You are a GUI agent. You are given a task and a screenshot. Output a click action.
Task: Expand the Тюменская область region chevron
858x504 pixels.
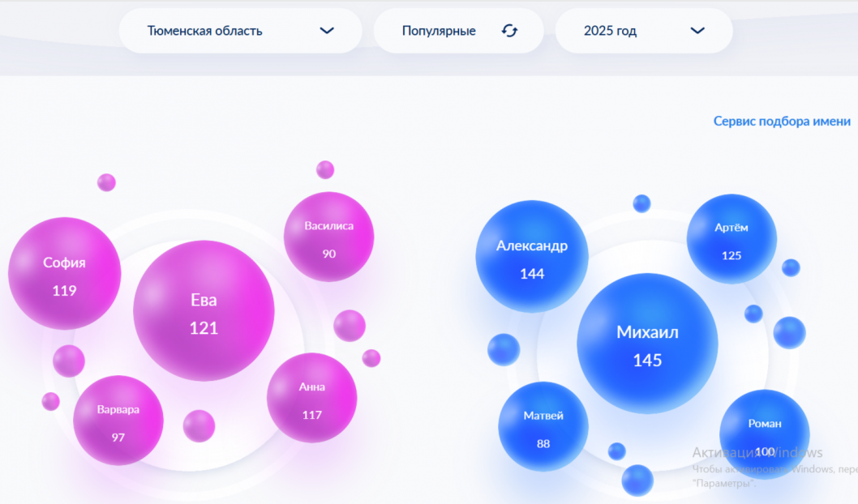click(327, 31)
